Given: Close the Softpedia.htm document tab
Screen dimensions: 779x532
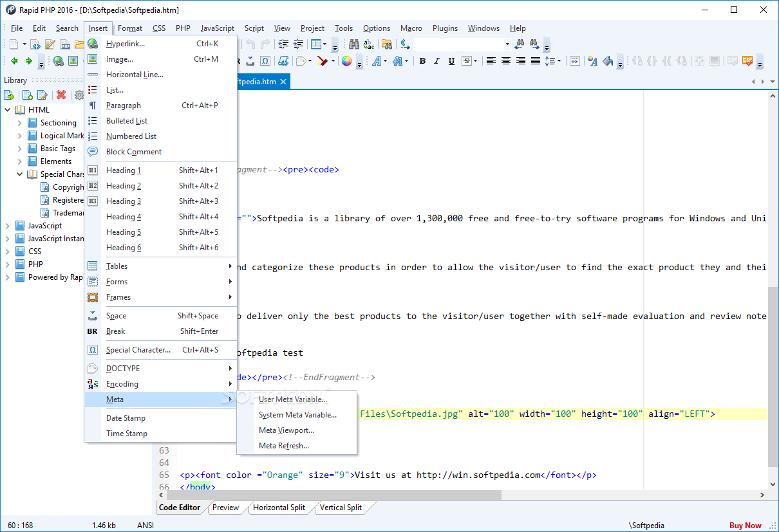Looking at the screenshot, I should pos(283,82).
